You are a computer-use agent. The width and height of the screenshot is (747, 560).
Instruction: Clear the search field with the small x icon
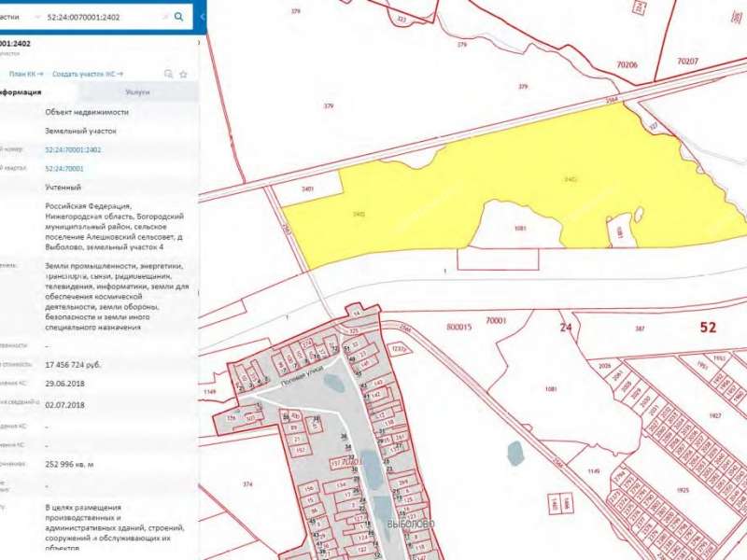(x=165, y=16)
